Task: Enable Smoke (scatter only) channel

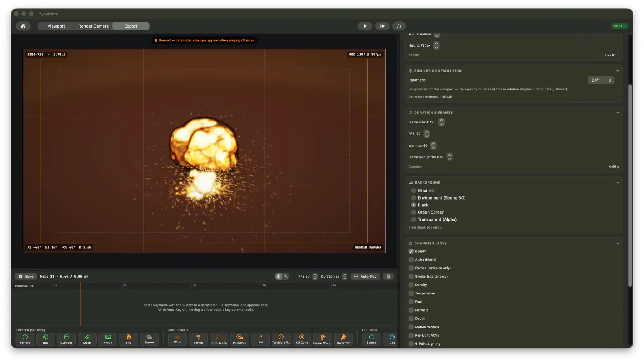Action: coord(411,277)
